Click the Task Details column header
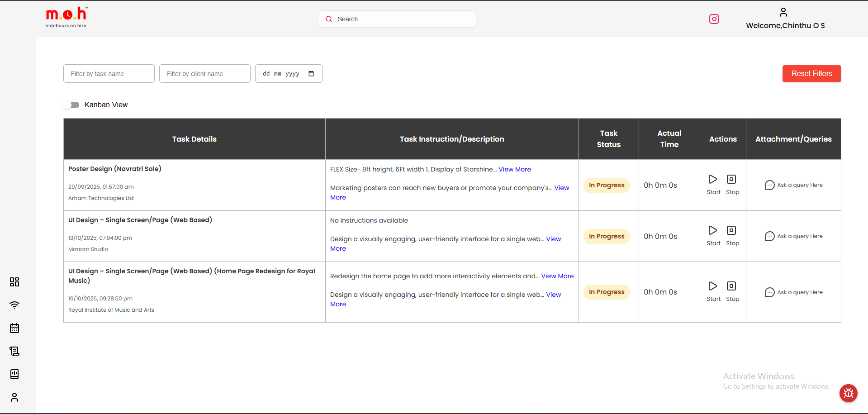 [194, 139]
